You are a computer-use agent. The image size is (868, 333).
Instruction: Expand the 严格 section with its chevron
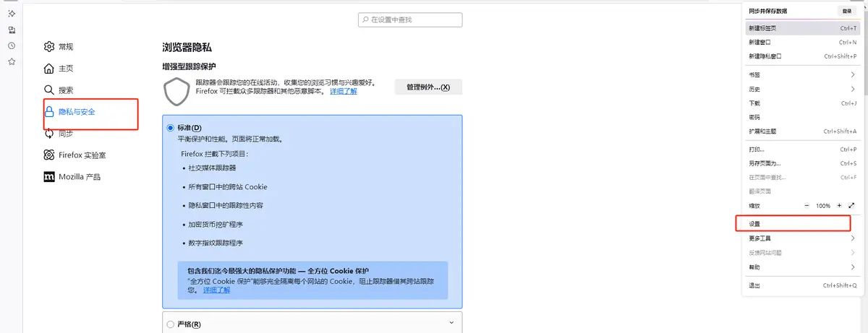451,323
